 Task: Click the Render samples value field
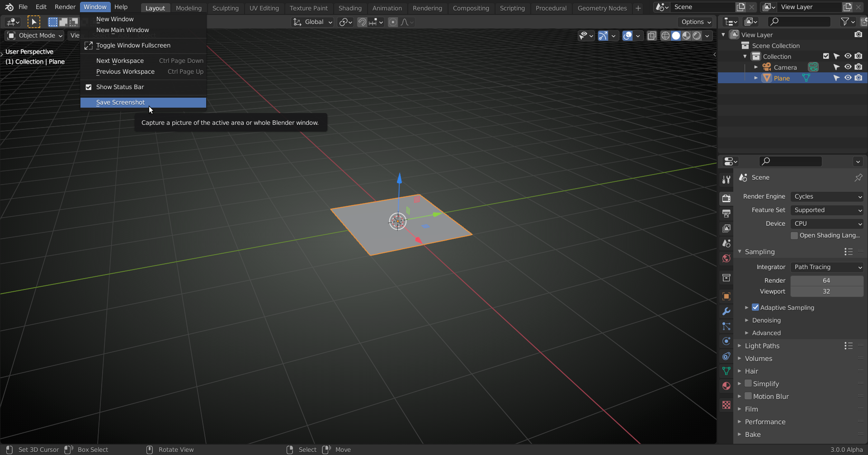click(x=827, y=280)
